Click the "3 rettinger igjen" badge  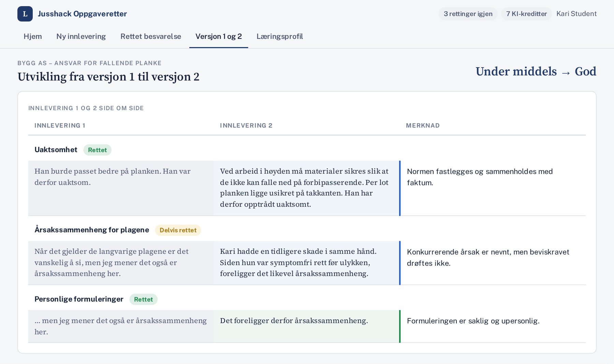468,14
